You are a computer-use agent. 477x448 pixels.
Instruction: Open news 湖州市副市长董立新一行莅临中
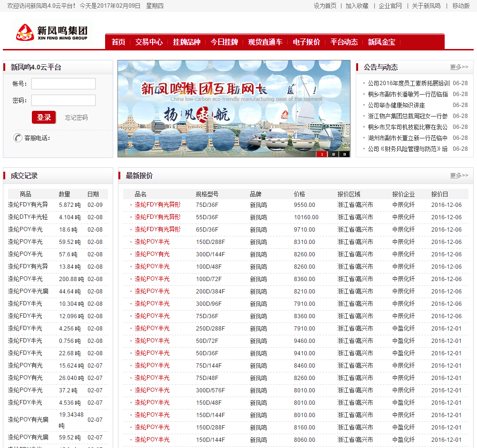click(x=408, y=138)
